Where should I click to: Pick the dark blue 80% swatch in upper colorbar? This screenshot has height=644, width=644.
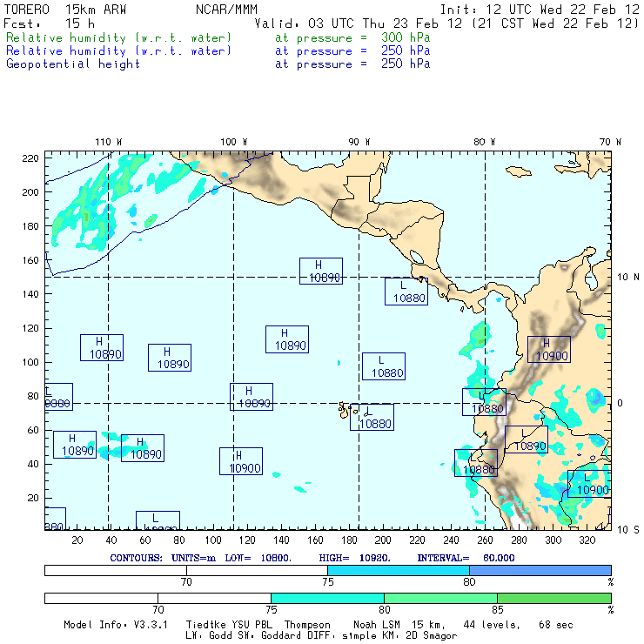coord(540,570)
